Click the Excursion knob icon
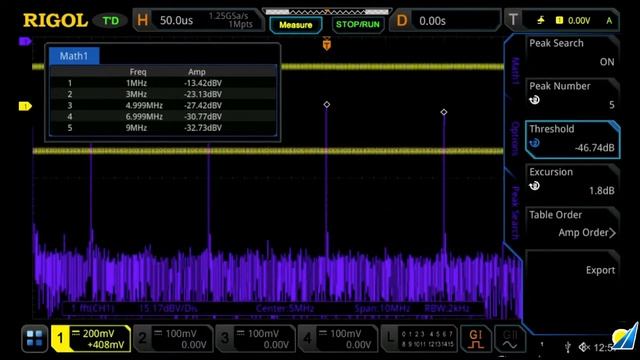Image resolution: width=640 pixels, height=360 pixels. (x=534, y=186)
